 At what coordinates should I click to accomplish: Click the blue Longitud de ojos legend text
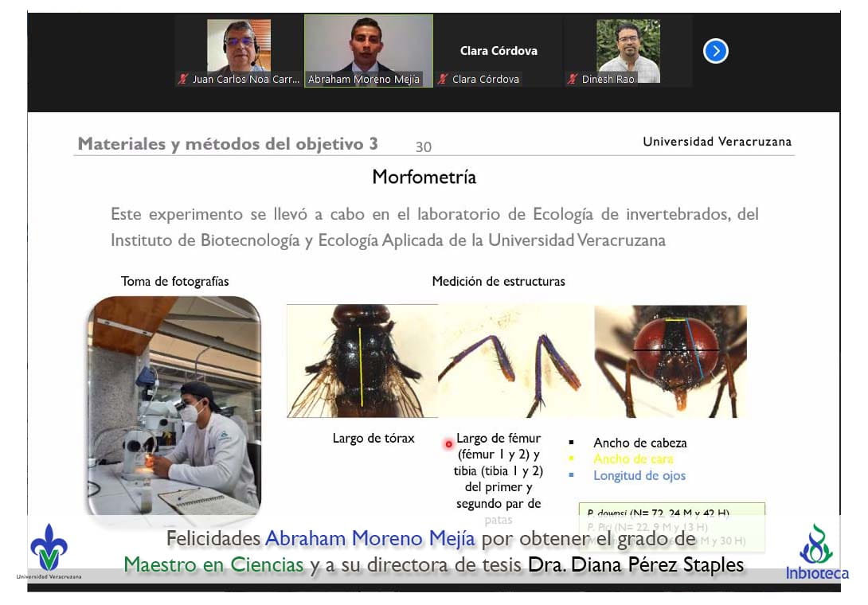pyautogui.click(x=639, y=475)
